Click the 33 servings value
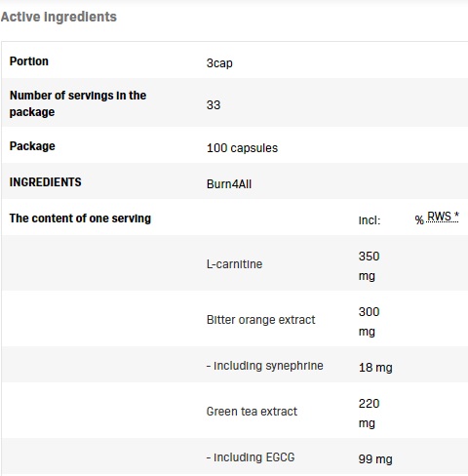 (x=214, y=105)
